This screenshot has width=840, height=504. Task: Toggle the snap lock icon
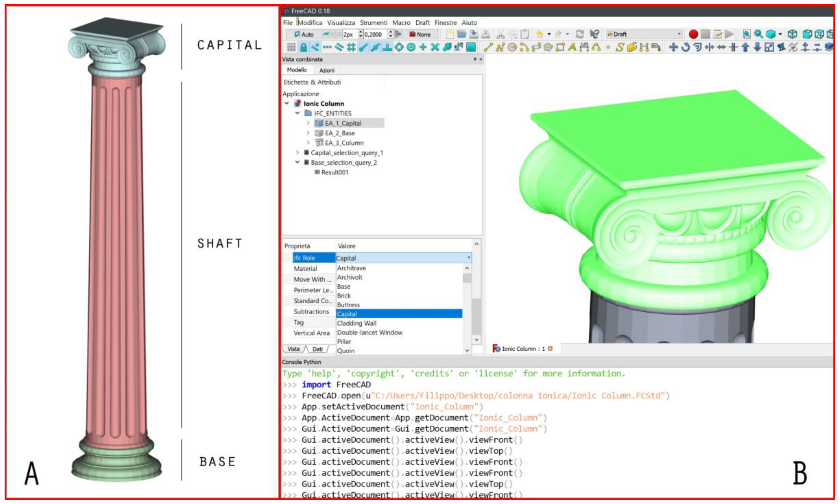(x=303, y=47)
